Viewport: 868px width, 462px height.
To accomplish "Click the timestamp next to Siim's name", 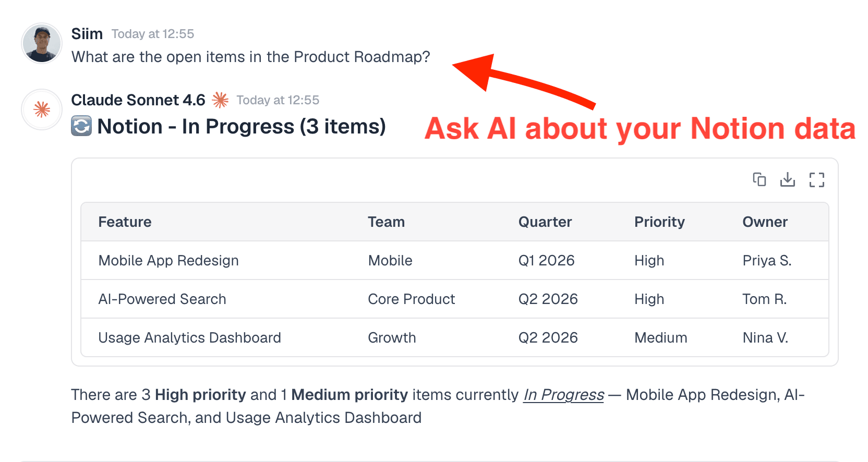I will tap(152, 33).
